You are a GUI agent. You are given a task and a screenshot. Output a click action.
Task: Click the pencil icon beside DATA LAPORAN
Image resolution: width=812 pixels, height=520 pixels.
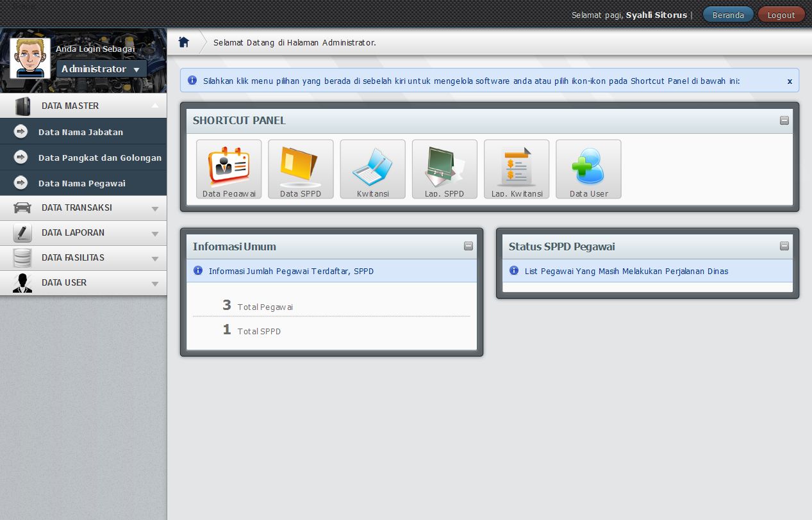click(x=22, y=232)
